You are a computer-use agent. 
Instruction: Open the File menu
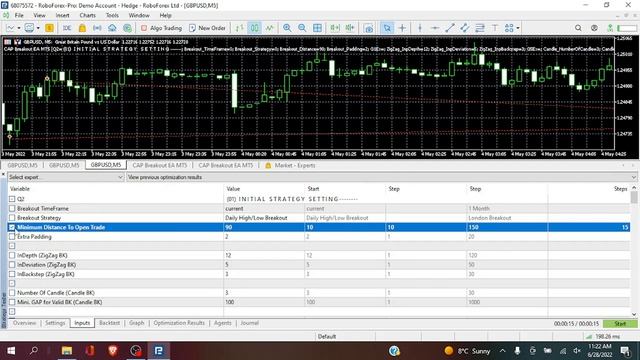[x=19, y=16]
